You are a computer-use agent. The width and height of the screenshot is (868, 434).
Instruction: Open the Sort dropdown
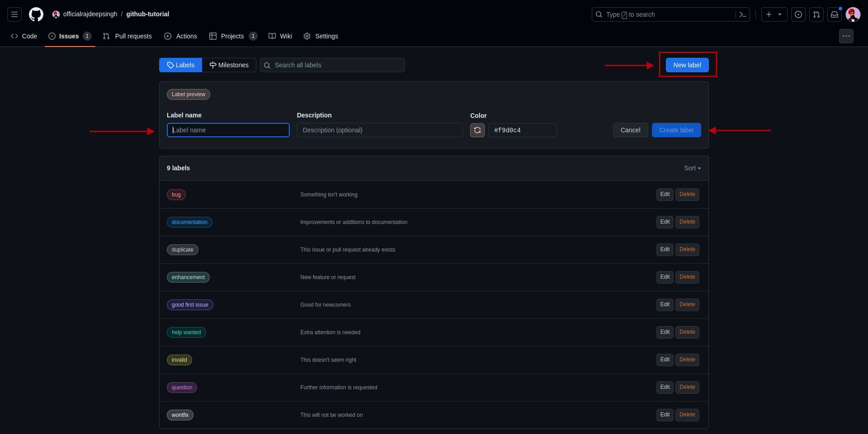693,168
